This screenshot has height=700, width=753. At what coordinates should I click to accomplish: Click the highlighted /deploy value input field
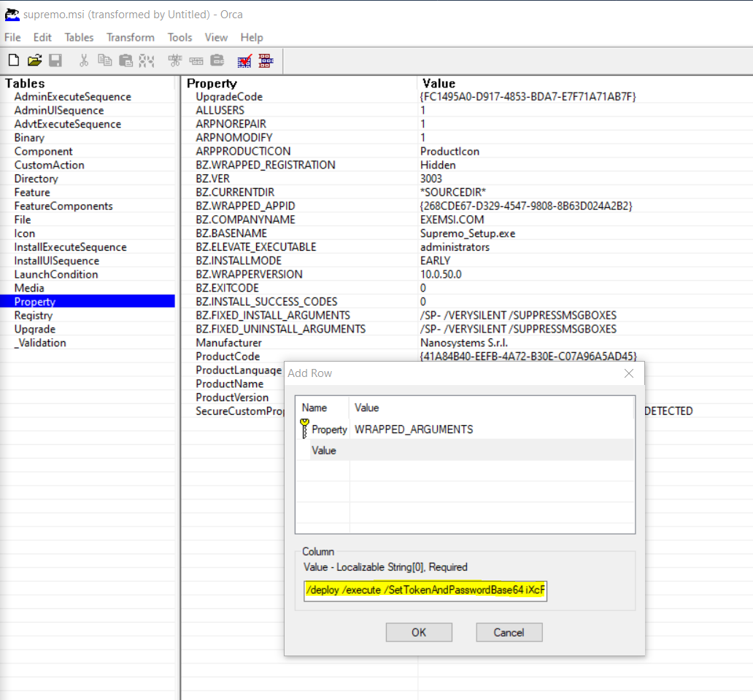pos(425,590)
